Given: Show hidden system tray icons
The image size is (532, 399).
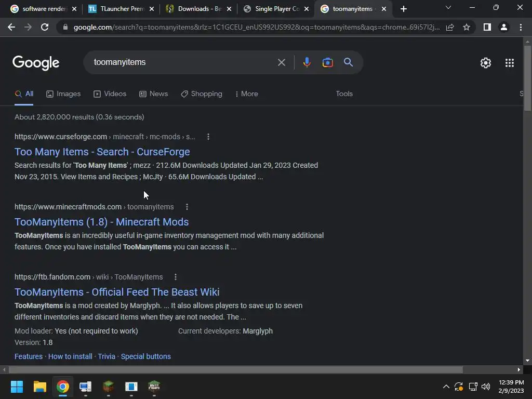Looking at the screenshot, I should tap(446, 387).
